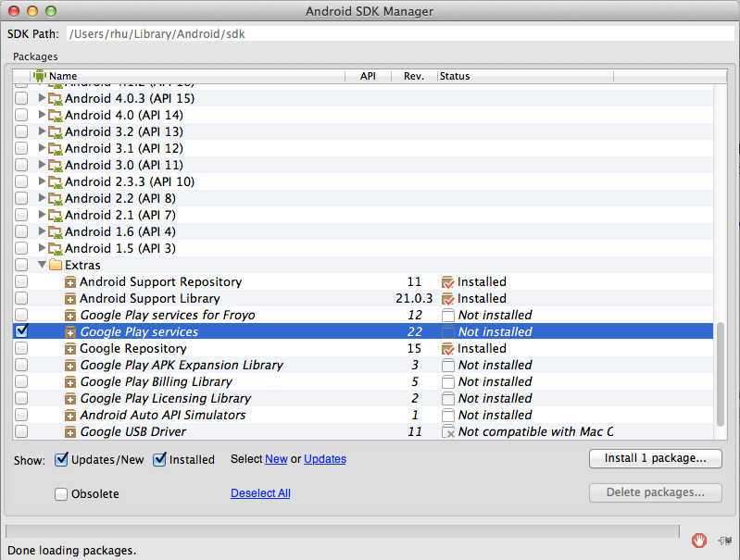
Task: Click the Android 1.6 (API 4) row label
Action: [120, 231]
